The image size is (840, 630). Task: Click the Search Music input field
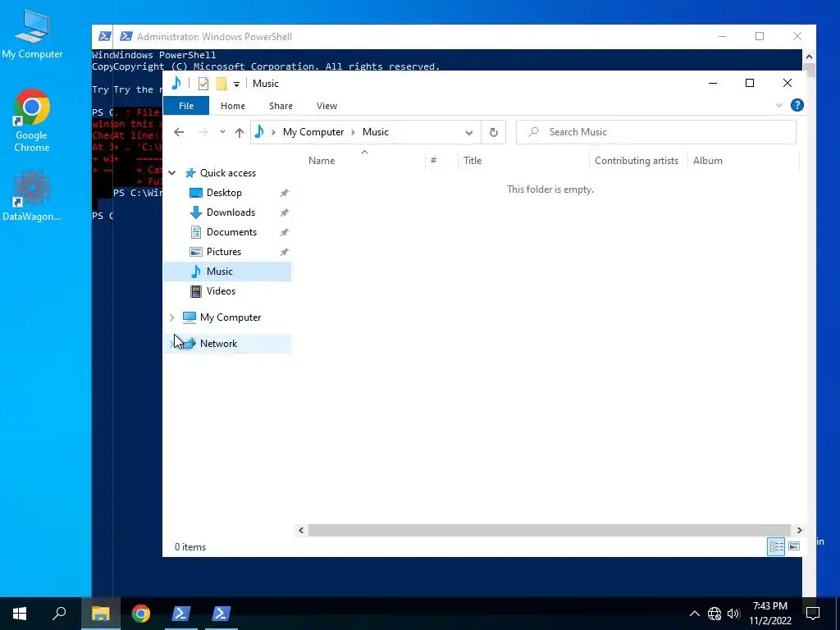click(656, 132)
